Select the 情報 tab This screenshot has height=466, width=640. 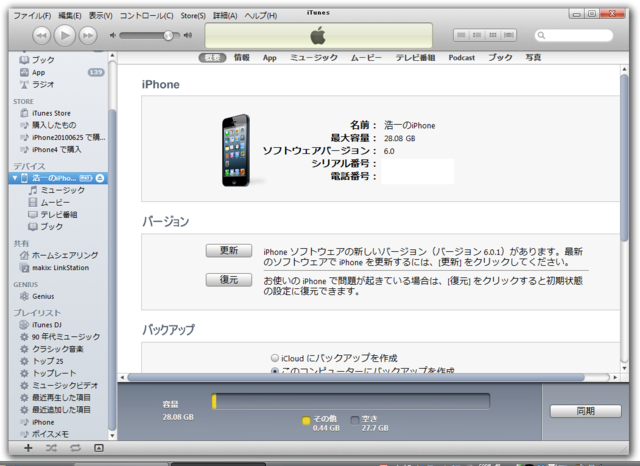[241, 58]
